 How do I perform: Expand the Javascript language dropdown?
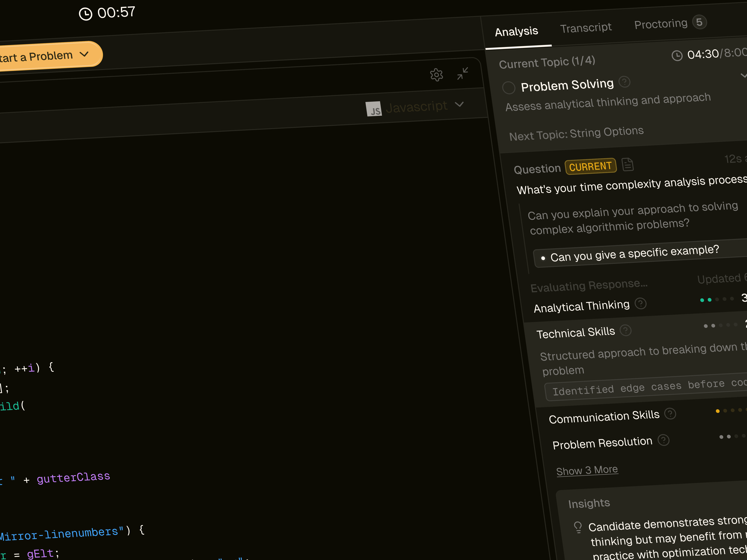pos(459,104)
